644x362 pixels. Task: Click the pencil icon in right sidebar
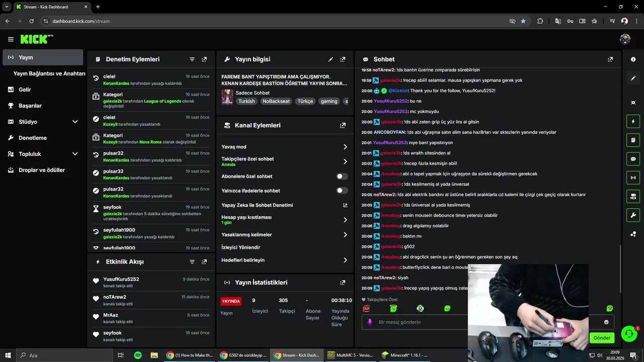coord(633,78)
